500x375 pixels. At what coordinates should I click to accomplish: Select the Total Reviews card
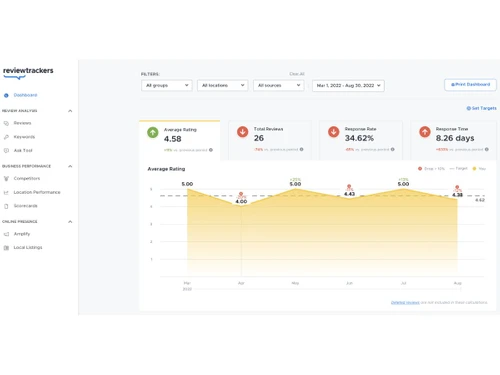click(x=270, y=140)
